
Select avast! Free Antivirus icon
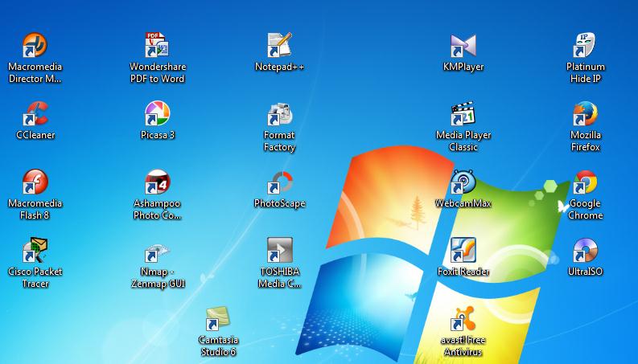pyautogui.click(x=463, y=318)
